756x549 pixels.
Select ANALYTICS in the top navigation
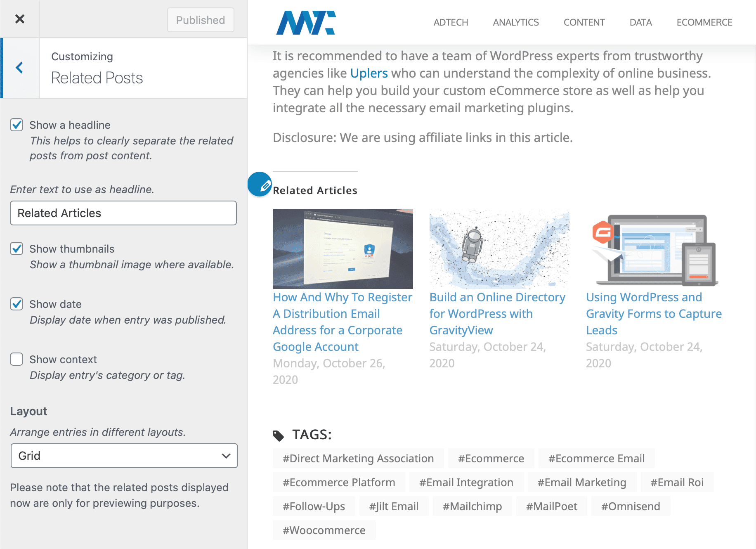pos(516,22)
